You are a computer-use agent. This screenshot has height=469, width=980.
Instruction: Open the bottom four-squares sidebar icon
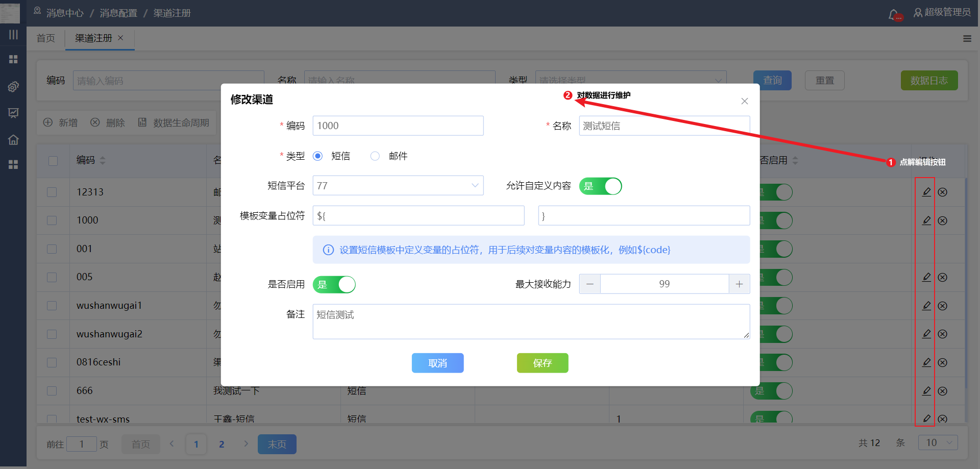(x=13, y=164)
